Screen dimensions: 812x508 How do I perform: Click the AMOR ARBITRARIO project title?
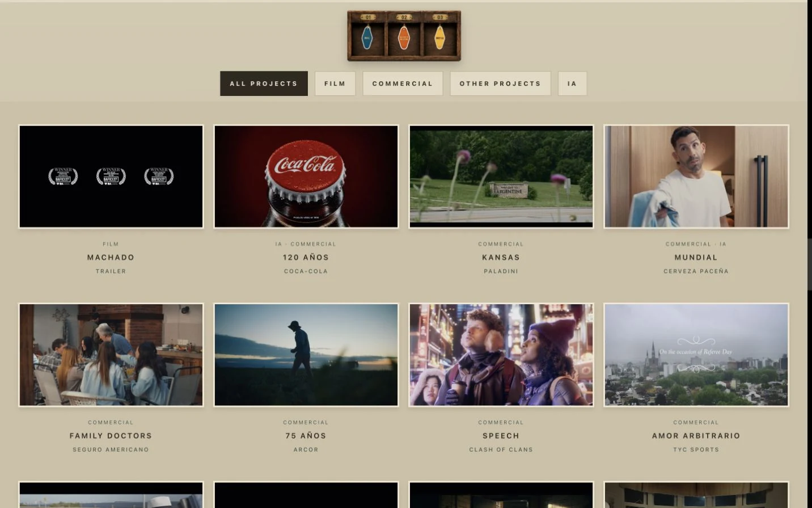coord(696,435)
